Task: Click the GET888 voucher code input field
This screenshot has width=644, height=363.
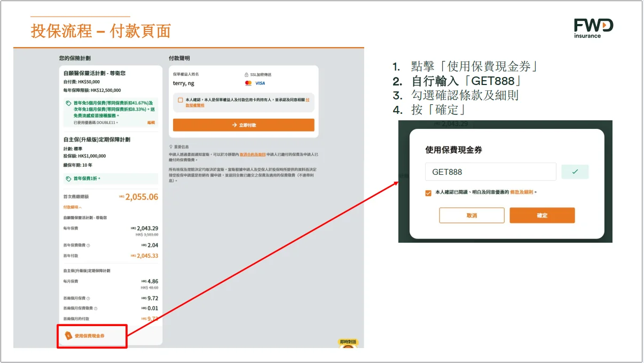Action: (x=490, y=172)
